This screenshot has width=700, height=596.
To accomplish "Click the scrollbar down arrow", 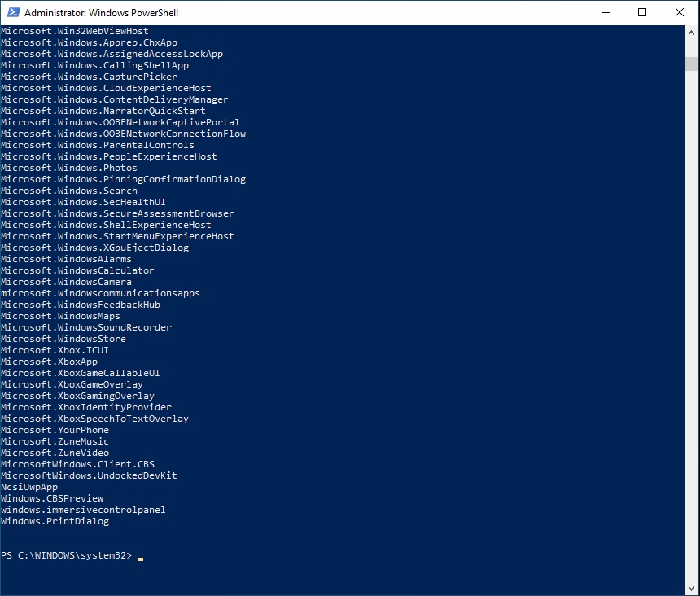I will coord(691,589).
